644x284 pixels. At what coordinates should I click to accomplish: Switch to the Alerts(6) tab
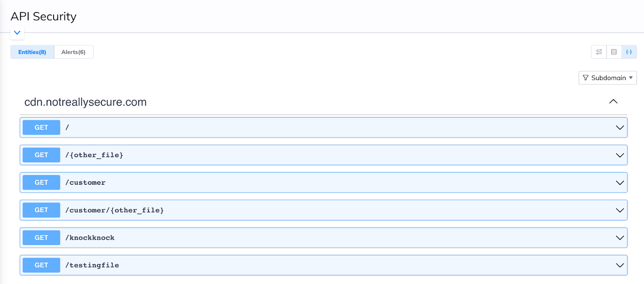click(73, 52)
